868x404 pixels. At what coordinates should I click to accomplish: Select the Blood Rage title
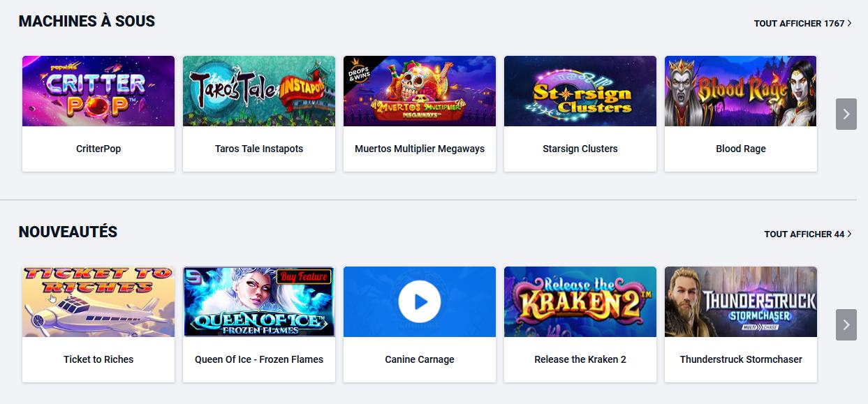click(741, 149)
